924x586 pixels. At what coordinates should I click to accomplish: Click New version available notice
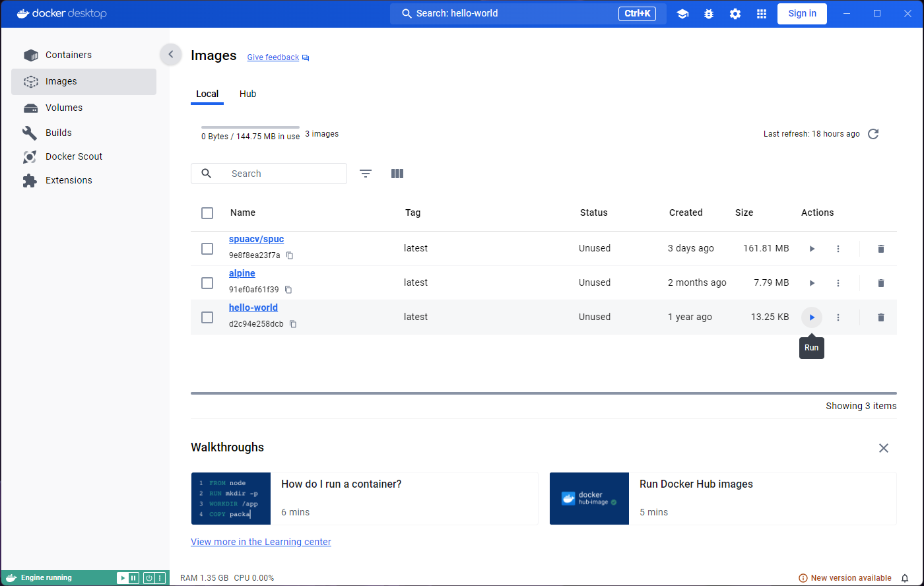click(x=845, y=578)
